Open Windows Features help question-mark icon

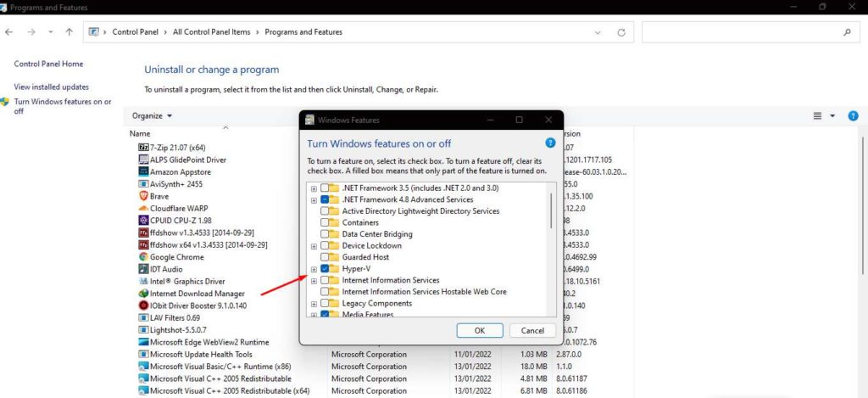pyautogui.click(x=550, y=143)
